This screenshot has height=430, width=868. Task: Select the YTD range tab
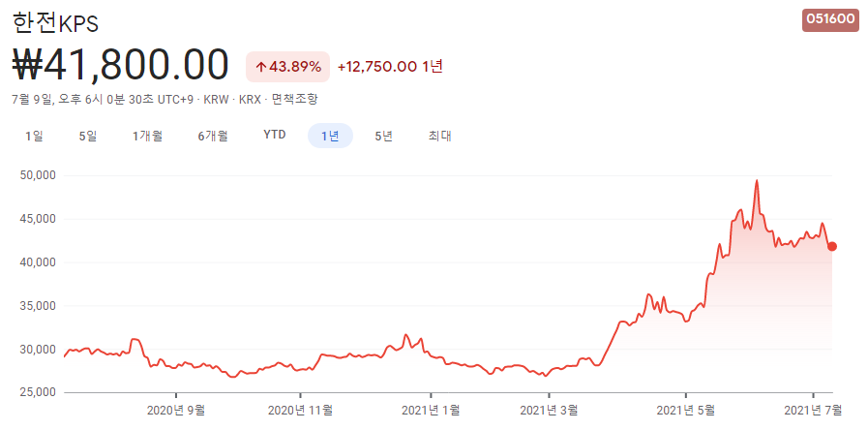pyautogui.click(x=275, y=136)
